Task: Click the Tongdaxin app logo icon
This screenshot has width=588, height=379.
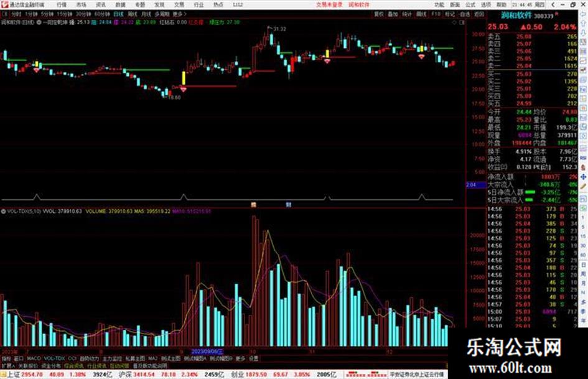Action: (x=4, y=4)
